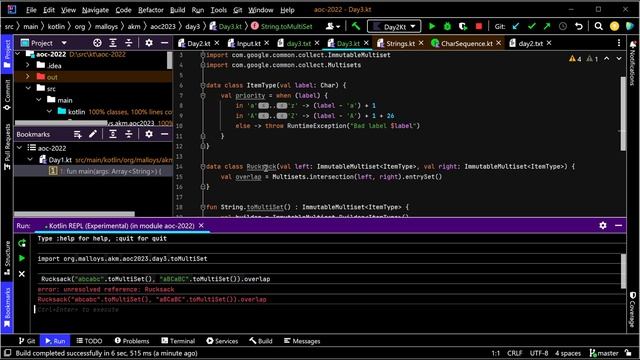Click Git Commit checkmark icon
The height and width of the screenshot is (360, 640).
[x=531, y=27]
